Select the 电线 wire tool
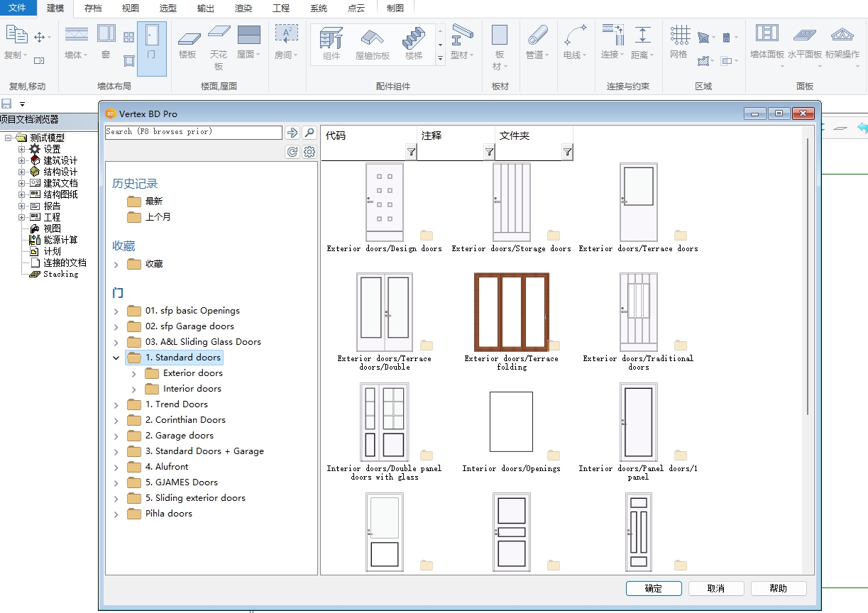The height and width of the screenshot is (613, 868). pyautogui.click(x=575, y=43)
